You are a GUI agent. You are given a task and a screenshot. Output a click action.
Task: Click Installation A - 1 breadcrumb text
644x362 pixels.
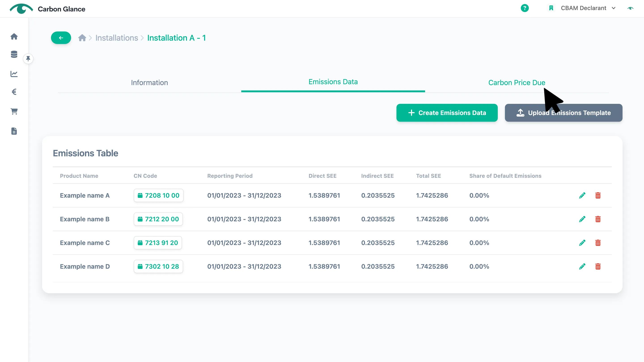coord(176,38)
